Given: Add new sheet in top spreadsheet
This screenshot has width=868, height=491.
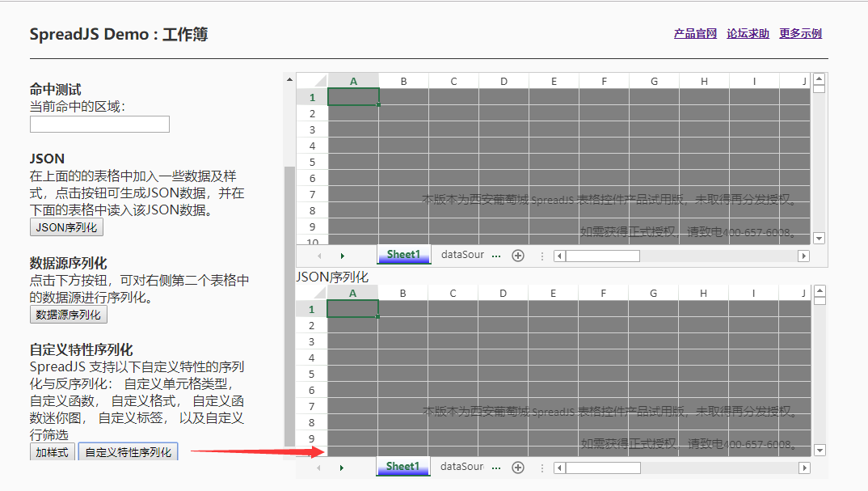Looking at the screenshot, I should 517,256.
